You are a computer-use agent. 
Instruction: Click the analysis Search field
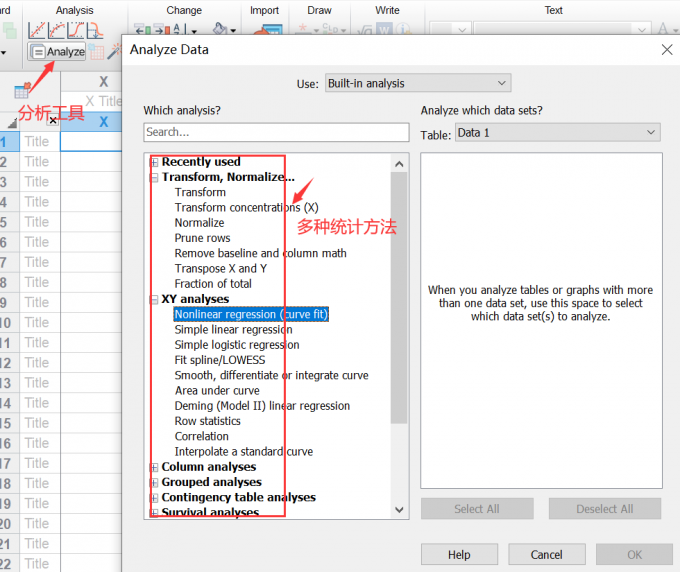(276, 132)
